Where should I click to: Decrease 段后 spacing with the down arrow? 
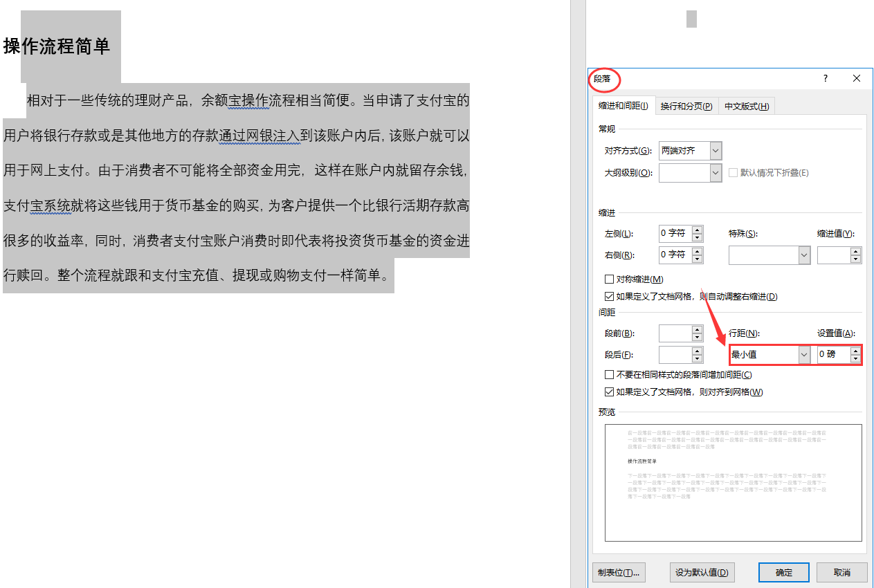point(697,359)
